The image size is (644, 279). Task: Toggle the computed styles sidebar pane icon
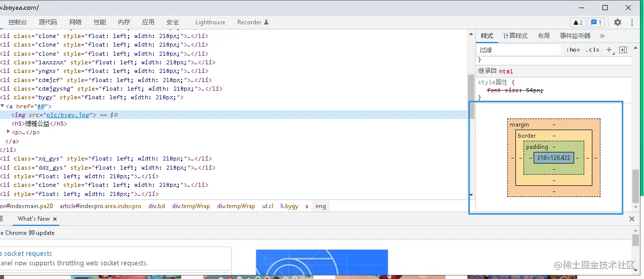tap(623, 50)
